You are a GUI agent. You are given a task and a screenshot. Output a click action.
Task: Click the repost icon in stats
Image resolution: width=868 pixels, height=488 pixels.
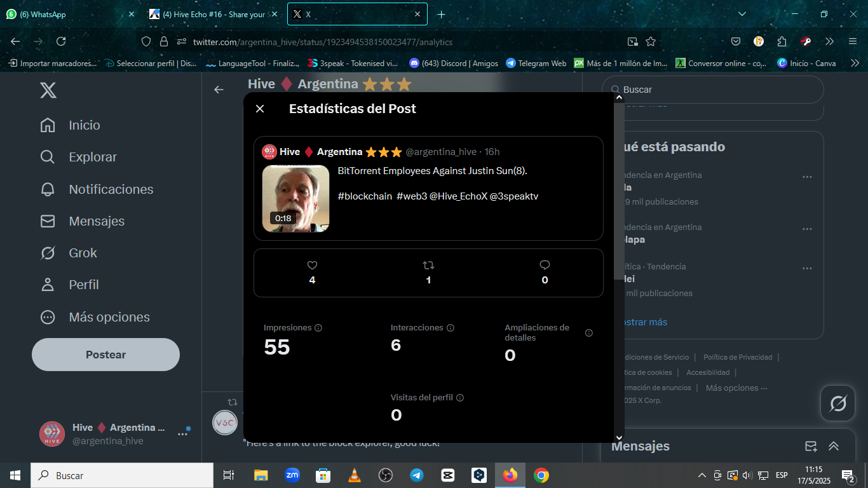pos(428,265)
